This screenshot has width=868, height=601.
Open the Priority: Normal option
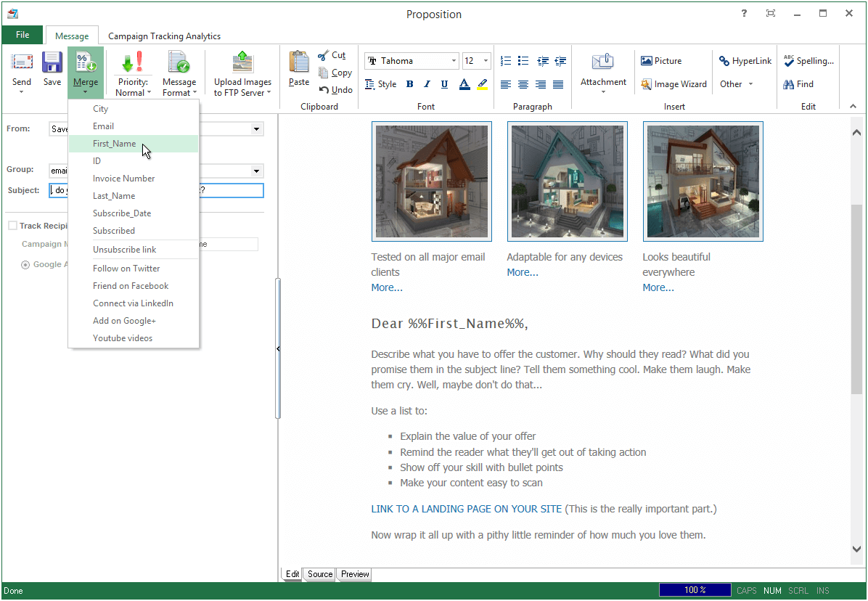tap(133, 73)
